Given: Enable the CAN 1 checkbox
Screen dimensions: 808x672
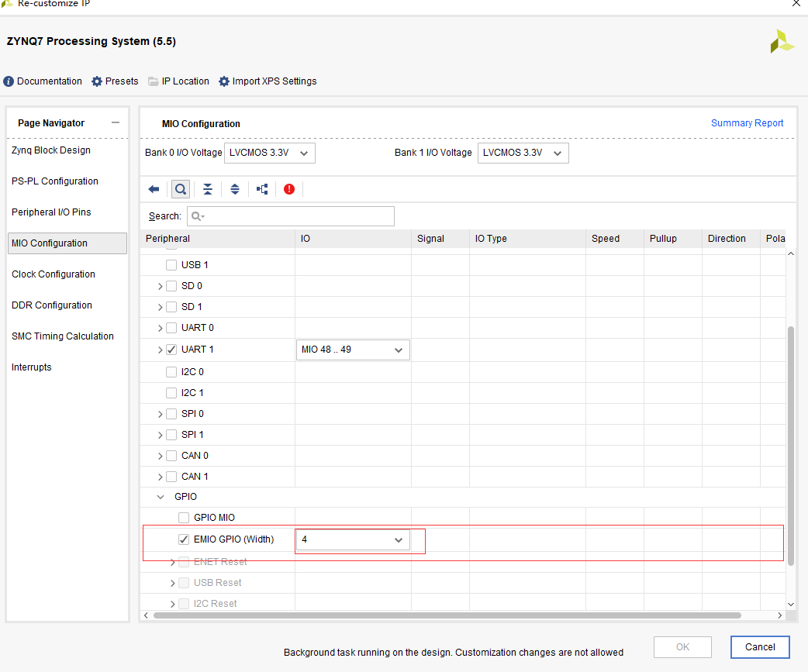Looking at the screenshot, I should 171,477.
